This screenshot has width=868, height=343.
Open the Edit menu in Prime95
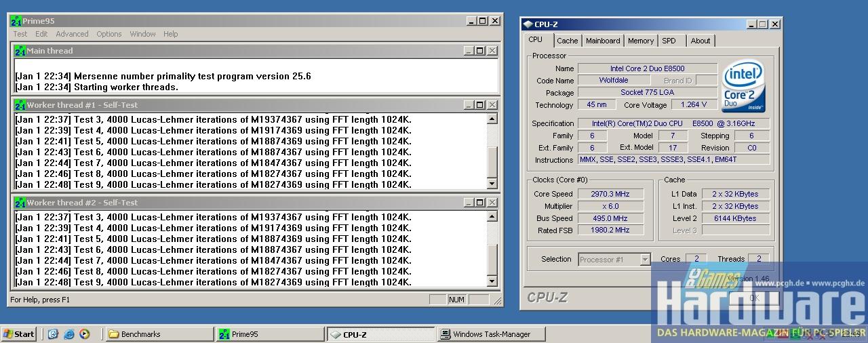click(x=41, y=34)
